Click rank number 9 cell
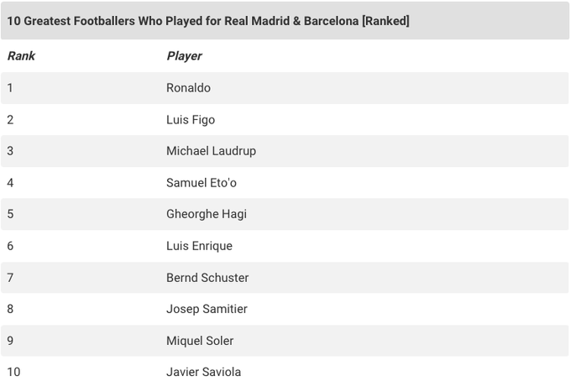The height and width of the screenshot is (392, 571). (10, 341)
